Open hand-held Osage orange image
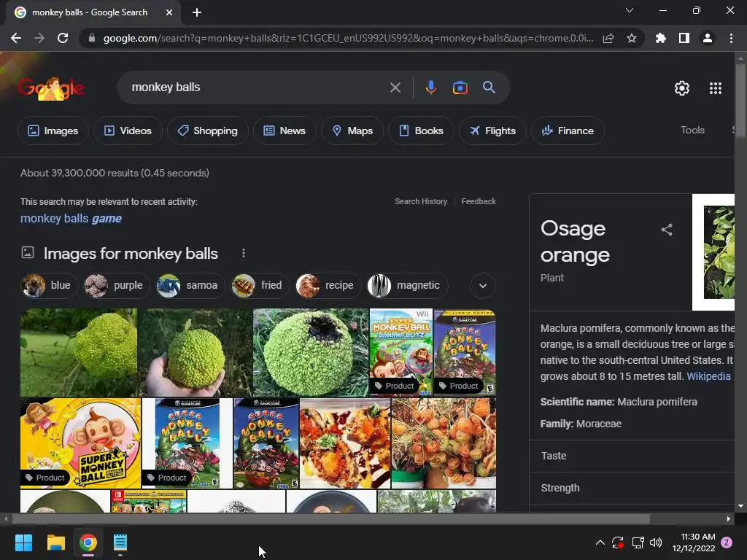Image resolution: width=747 pixels, height=560 pixels. pyautogui.click(x=196, y=352)
